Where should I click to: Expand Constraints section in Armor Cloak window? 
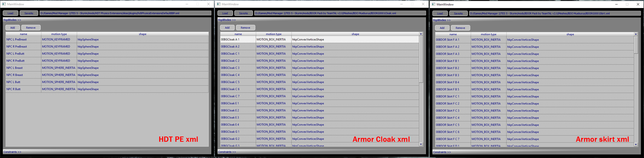[x=227, y=152]
